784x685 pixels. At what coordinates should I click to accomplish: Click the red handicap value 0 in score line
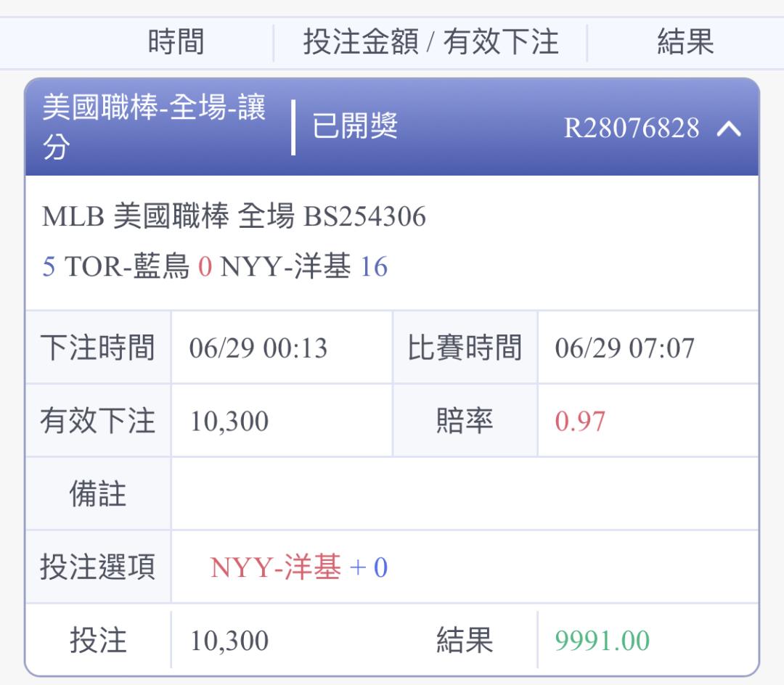coord(205,266)
